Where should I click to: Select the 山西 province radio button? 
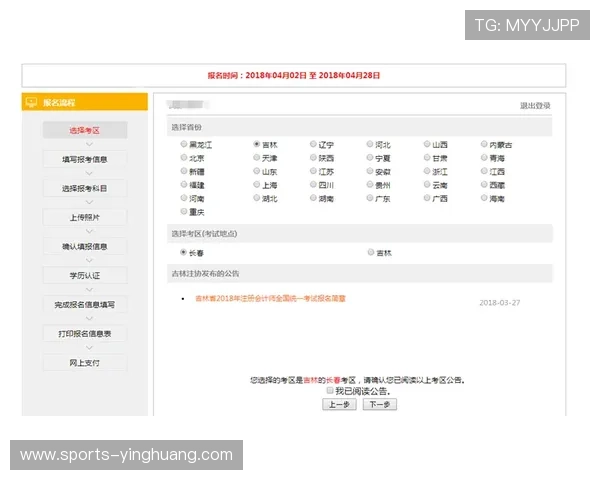click(427, 144)
